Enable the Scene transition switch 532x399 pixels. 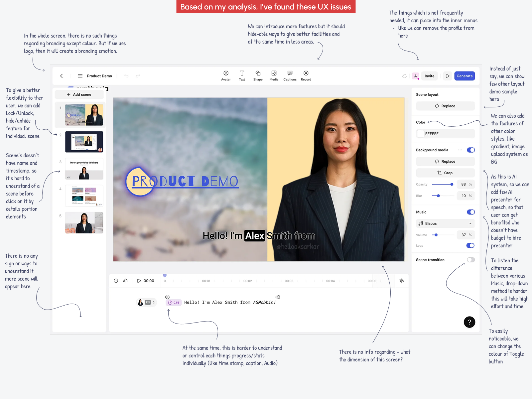coord(471,260)
